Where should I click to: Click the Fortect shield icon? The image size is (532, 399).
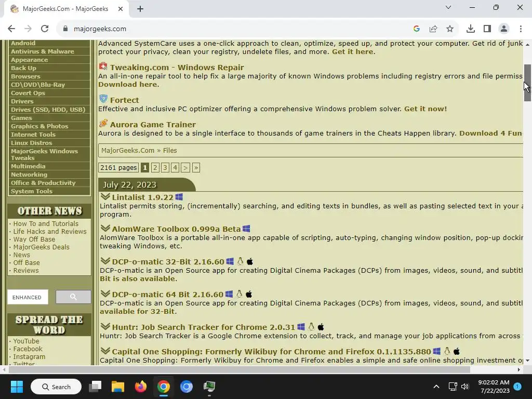click(103, 99)
